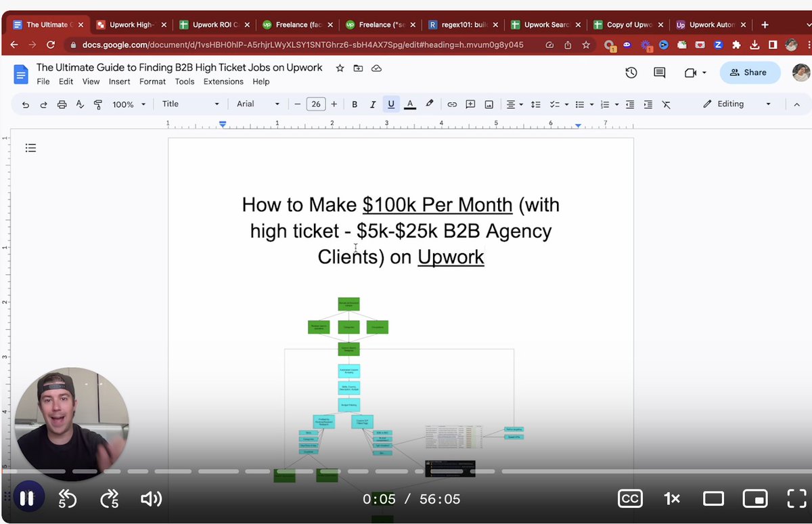Click the Share button
812x524 pixels.
click(x=750, y=72)
